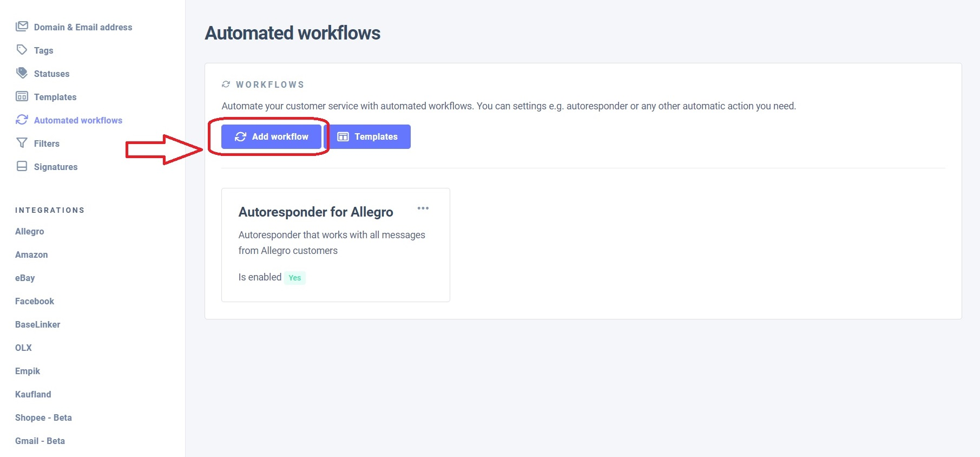Screen dimensions: 980x457
Task: Open the Gmail - Beta integration
Action: pyautogui.click(x=40, y=441)
